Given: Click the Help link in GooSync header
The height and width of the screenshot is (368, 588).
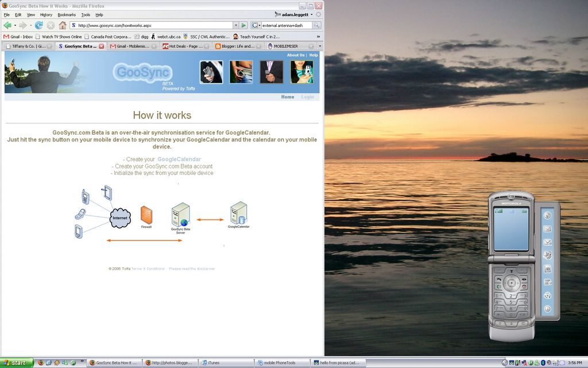Looking at the screenshot, I should coord(314,55).
